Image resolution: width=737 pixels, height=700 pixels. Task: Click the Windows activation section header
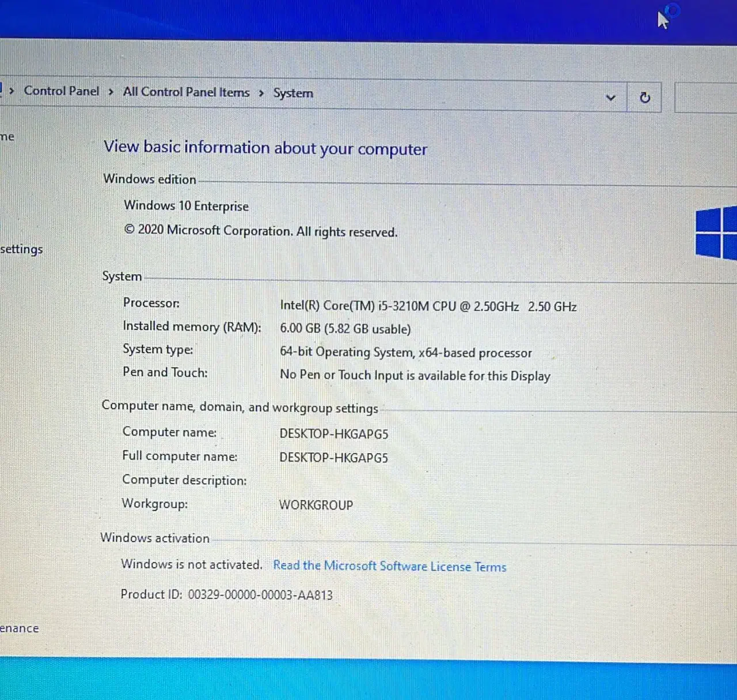pyautogui.click(x=155, y=538)
